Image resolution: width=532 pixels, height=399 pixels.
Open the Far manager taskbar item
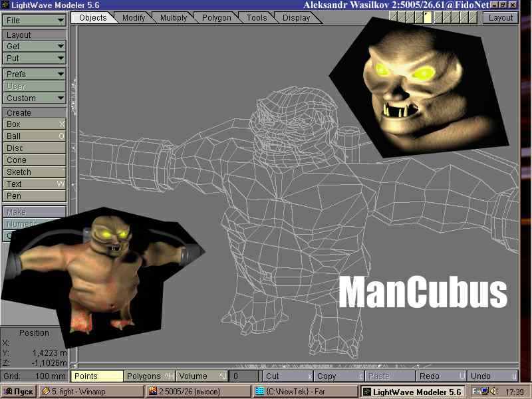305,392
